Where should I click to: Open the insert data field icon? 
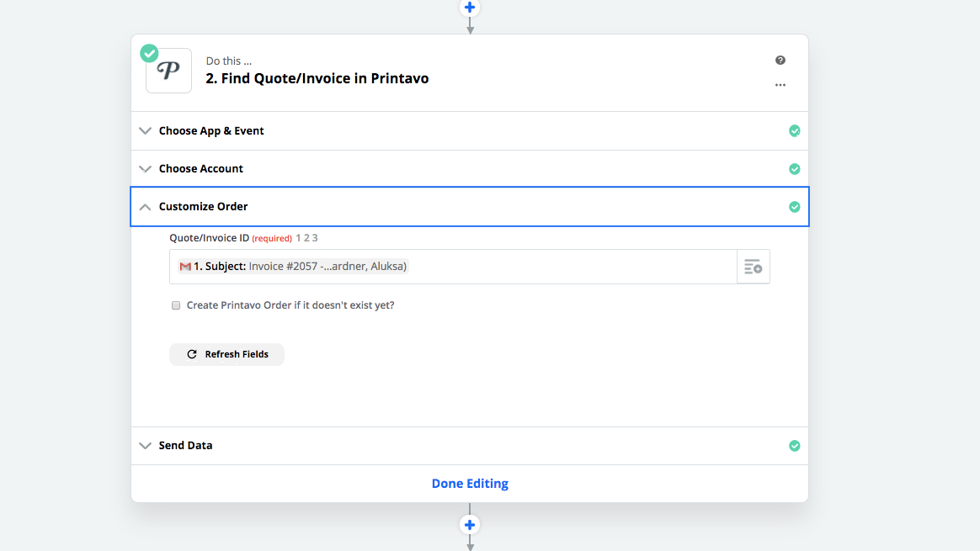pyautogui.click(x=754, y=267)
